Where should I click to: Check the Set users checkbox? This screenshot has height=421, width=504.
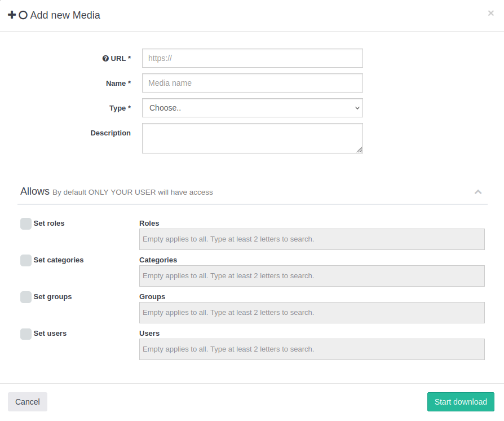26,334
